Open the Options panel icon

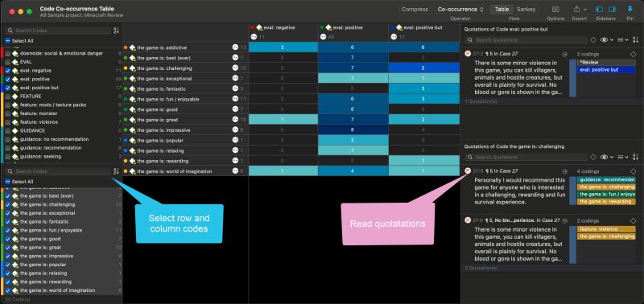555,9
